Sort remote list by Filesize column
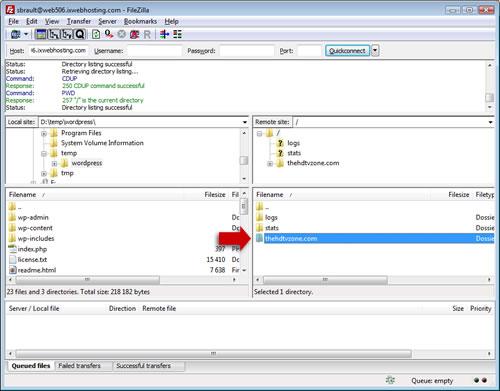Image resolution: width=500 pixels, height=391 pixels. pyautogui.click(x=459, y=195)
